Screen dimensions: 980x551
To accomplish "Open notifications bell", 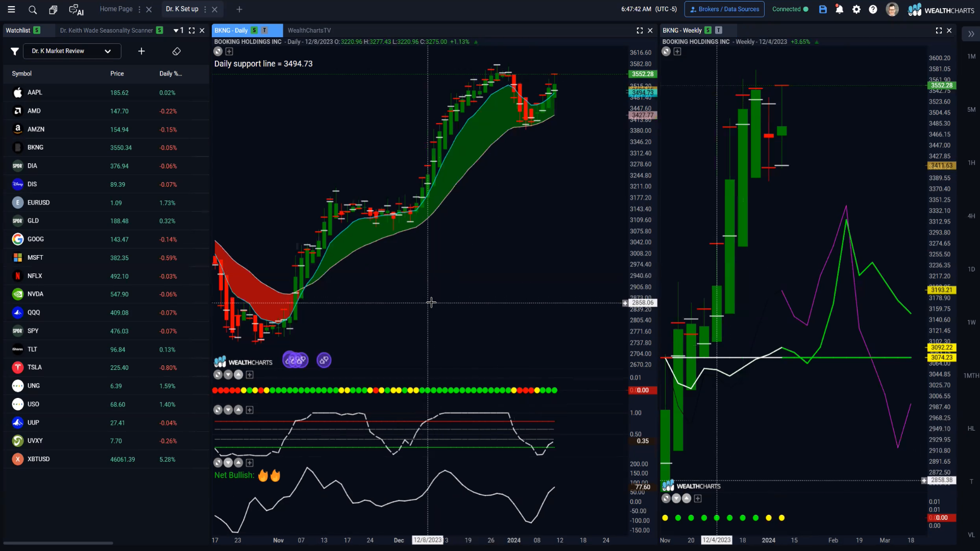I will click(839, 9).
